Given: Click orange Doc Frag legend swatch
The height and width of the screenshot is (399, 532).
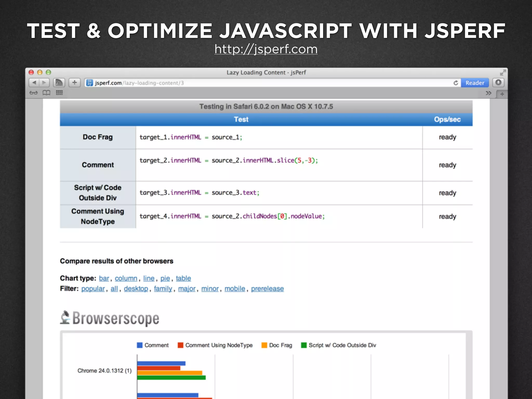Looking at the screenshot, I should pyautogui.click(x=264, y=345).
